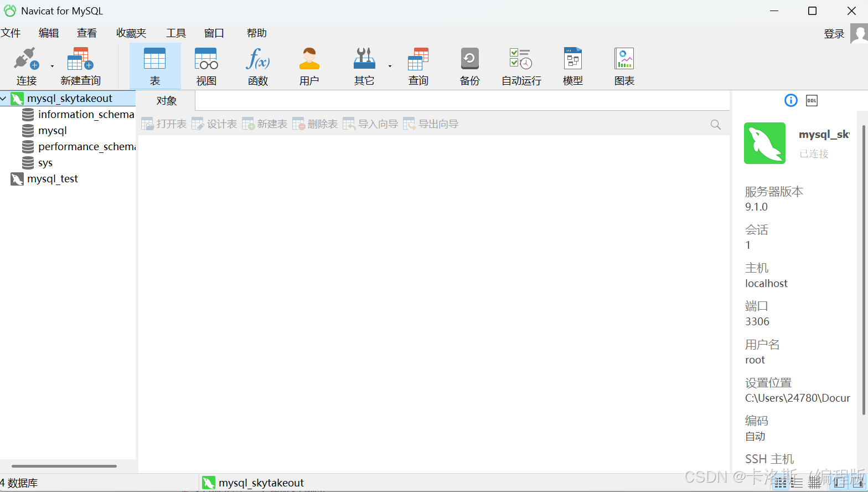Click the search magnifier in object toolbar
This screenshot has width=868, height=492.
716,125
